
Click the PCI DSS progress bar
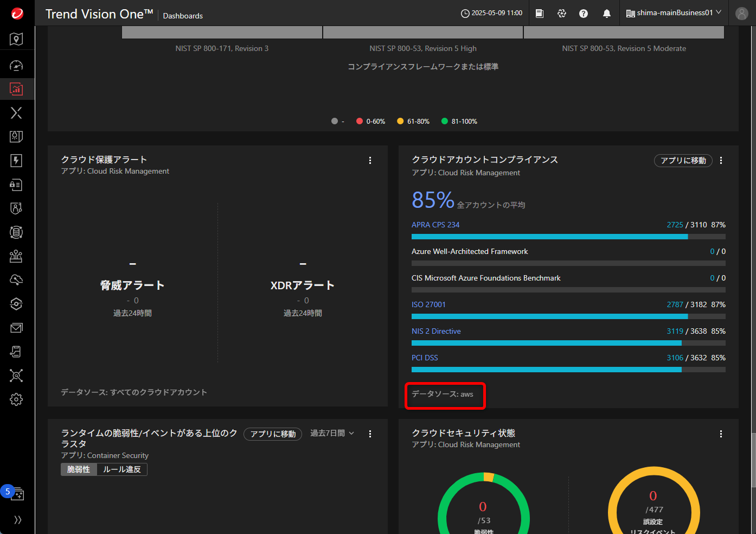point(568,370)
